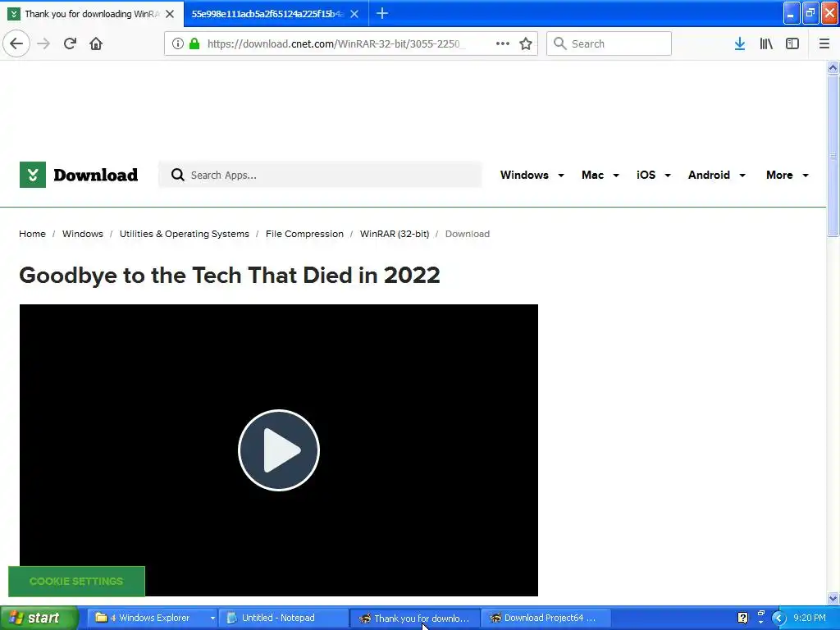Open the downloads arrow panel
This screenshot has height=630, width=840.
tap(740, 43)
